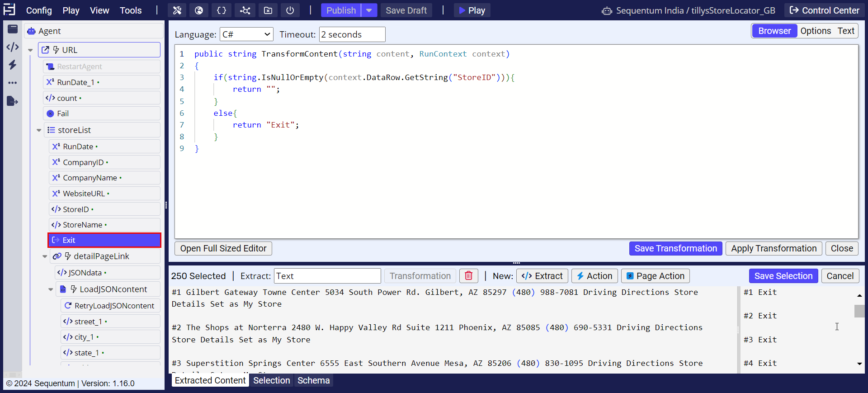Switch to the Text tab
Image resolution: width=868 pixels, height=393 pixels.
[x=846, y=31]
